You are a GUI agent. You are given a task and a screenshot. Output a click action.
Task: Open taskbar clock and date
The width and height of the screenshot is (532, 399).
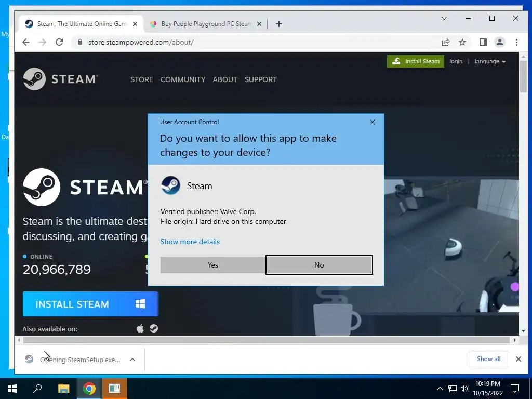(488, 389)
